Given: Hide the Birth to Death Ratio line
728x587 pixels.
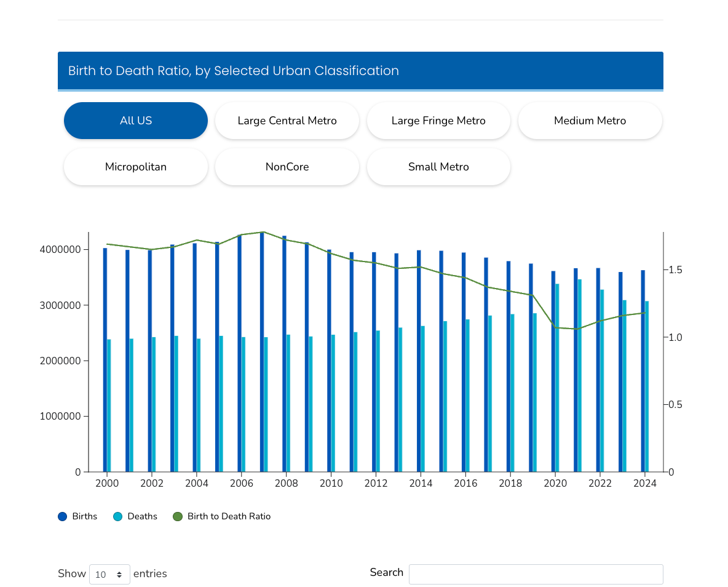Looking at the screenshot, I should 178,516.
